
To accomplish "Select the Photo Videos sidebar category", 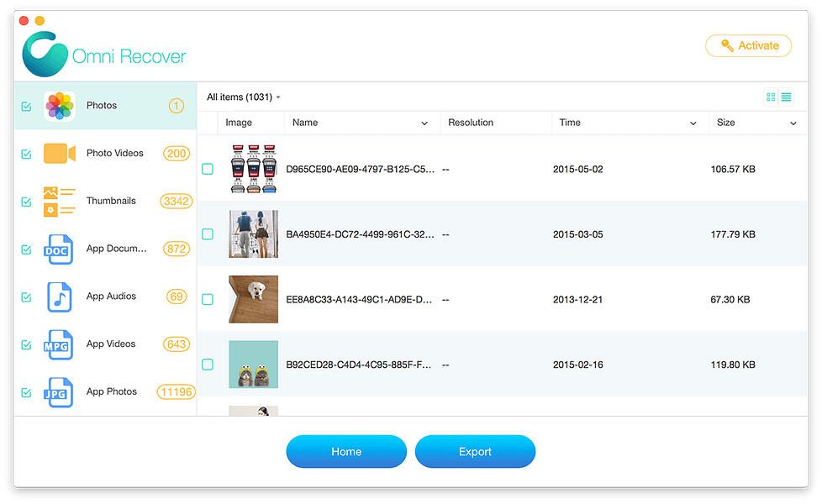I will pyautogui.click(x=105, y=154).
